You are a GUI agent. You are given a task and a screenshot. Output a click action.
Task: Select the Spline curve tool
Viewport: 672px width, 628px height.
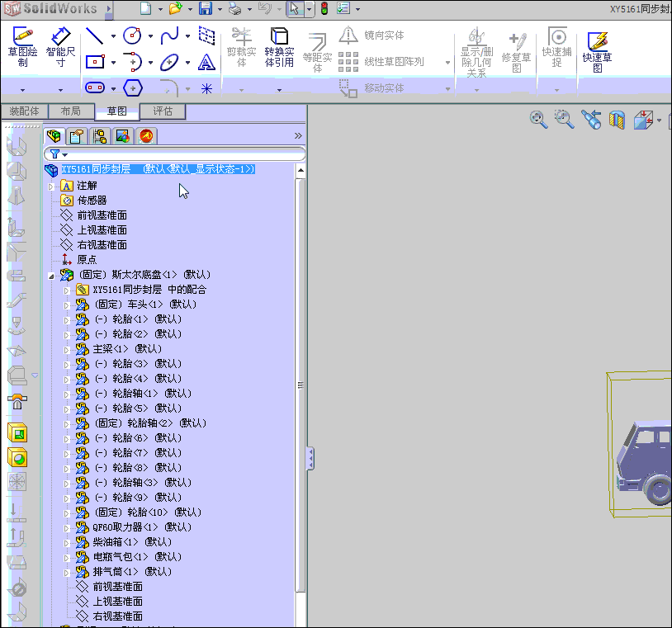click(169, 35)
